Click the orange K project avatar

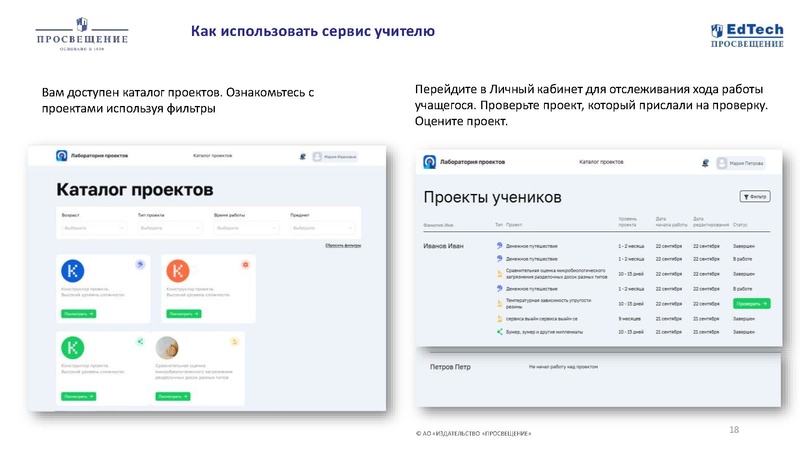pyautogui.click(x=178, y=271)
